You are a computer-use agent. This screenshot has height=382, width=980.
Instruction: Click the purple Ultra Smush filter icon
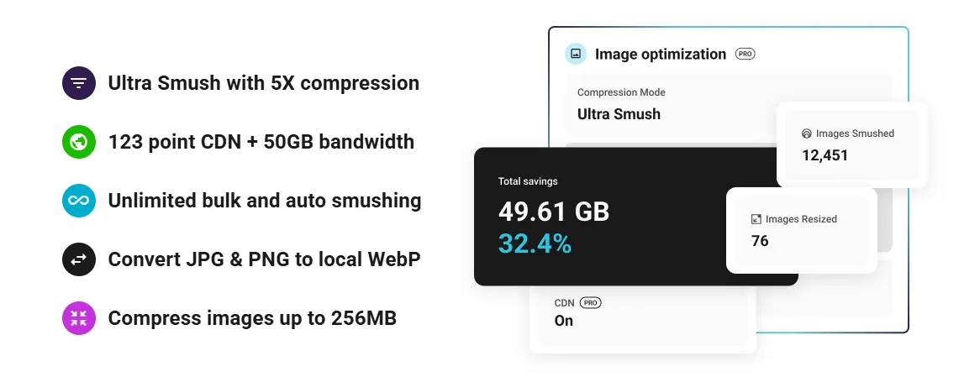pyautogui.click(x=79, y=83)
